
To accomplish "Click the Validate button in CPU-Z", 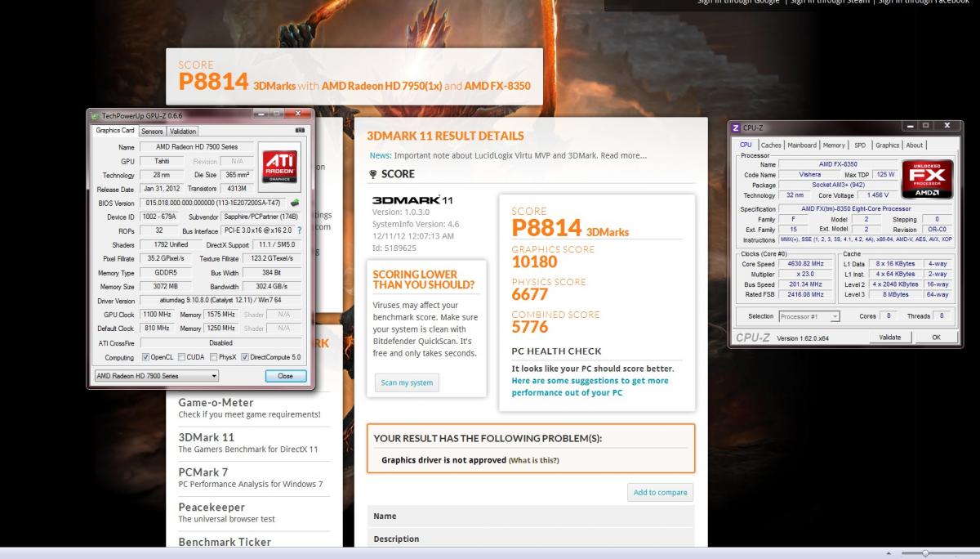I will (890, 337).
